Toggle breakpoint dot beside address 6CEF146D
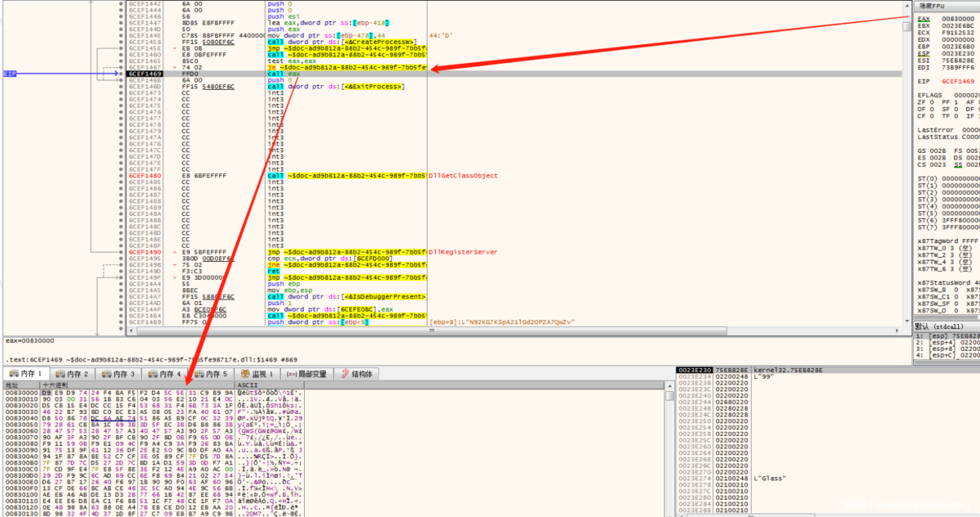Image resolution: width=980 pixels, height=517 pixels. coord(121,86)
